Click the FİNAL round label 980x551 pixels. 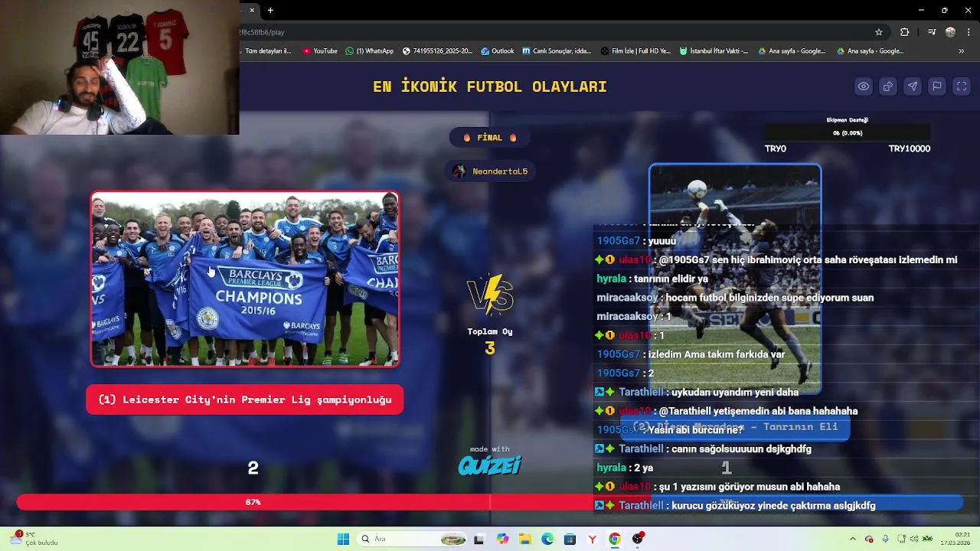[x=490, y=138]
